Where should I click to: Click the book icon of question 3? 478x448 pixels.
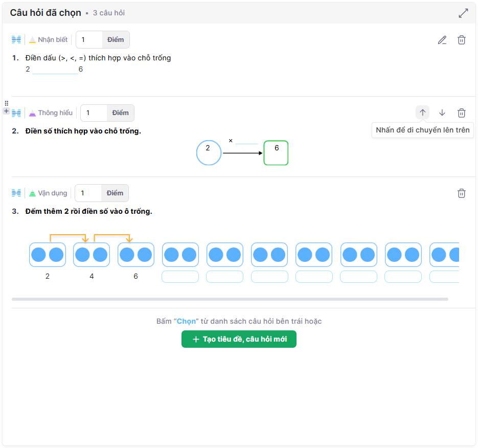click(x=16, y=193)
